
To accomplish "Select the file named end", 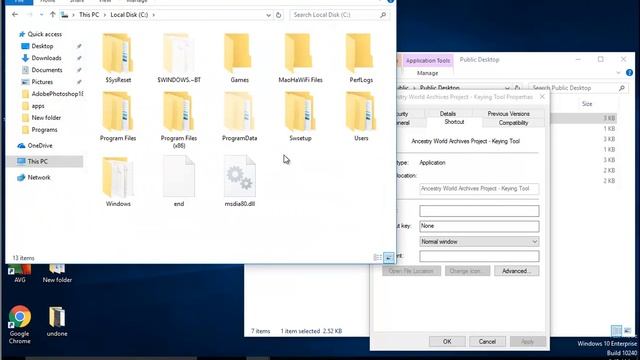I will click(179, 181).
